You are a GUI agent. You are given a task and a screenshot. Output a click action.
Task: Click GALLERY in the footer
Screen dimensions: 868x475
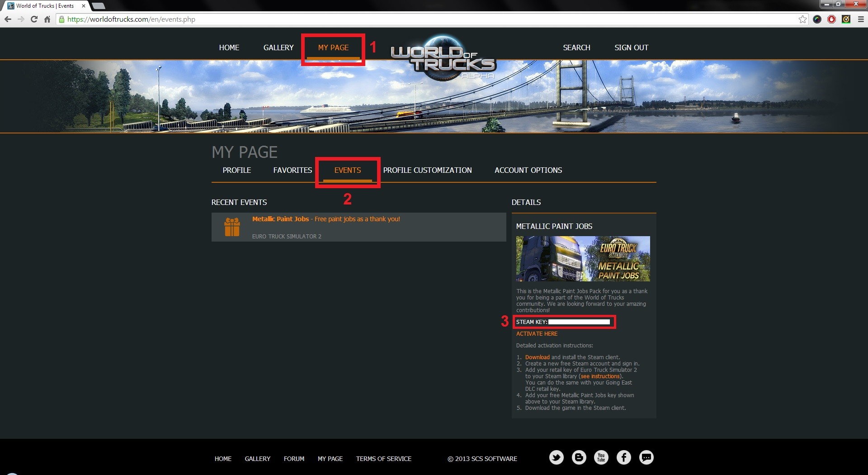pos(258,459)
